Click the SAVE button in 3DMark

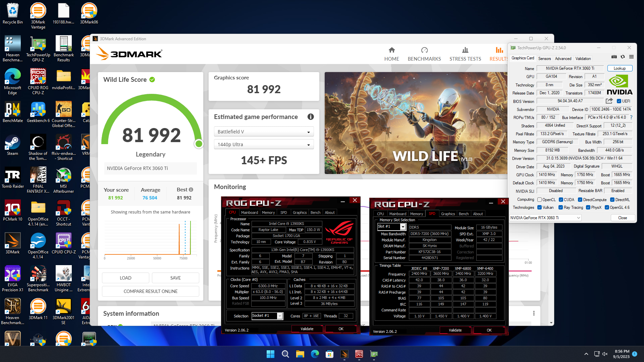(175, 278)
